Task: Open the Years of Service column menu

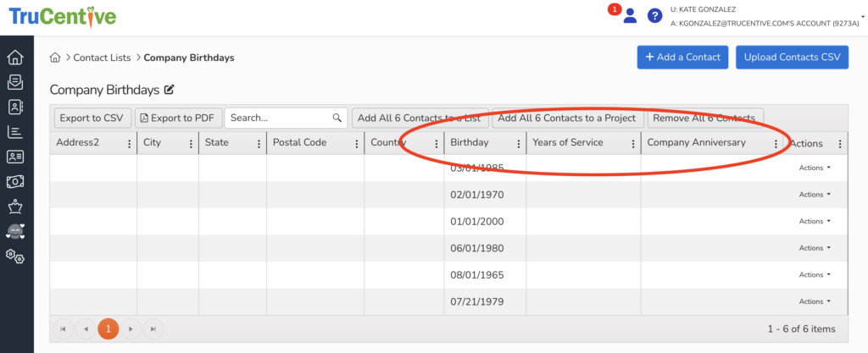Action: 632,144
